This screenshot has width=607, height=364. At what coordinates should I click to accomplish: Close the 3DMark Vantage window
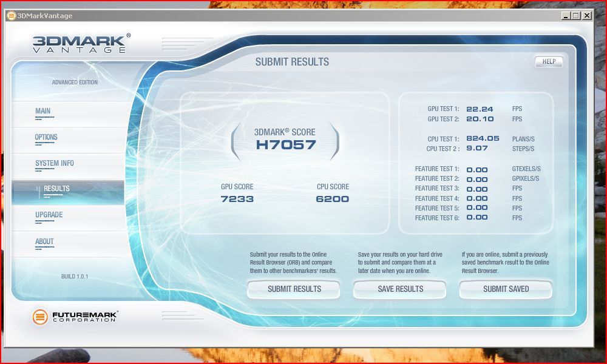point(587,16)
